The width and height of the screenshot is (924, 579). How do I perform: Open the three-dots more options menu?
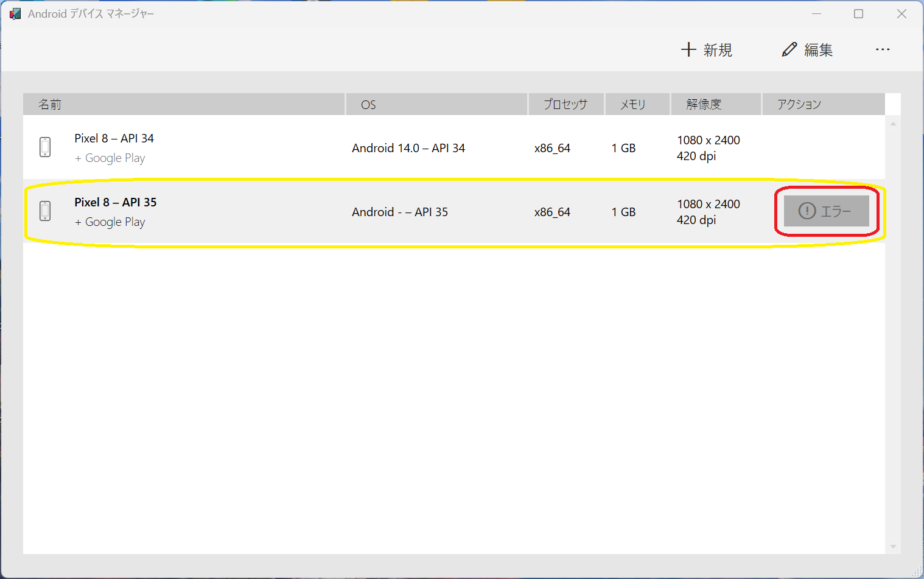pos(883,50)
